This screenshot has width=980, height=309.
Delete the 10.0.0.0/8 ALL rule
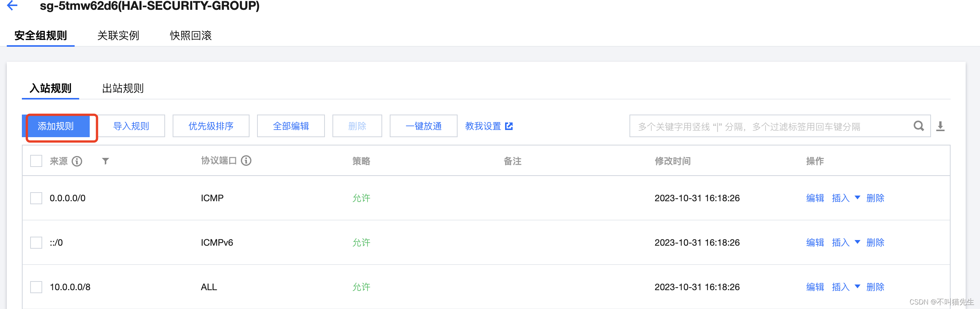click(x=875, y=287)
